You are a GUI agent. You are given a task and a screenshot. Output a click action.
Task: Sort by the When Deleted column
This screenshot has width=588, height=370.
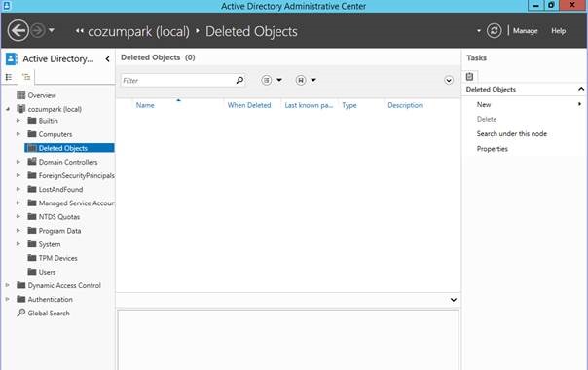(x=249, y=105)
